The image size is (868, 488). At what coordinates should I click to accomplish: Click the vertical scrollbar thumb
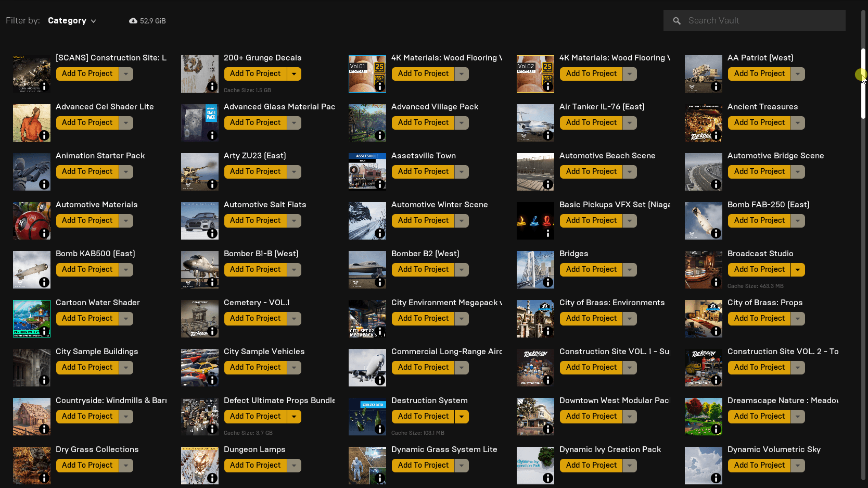coord(863,83)
